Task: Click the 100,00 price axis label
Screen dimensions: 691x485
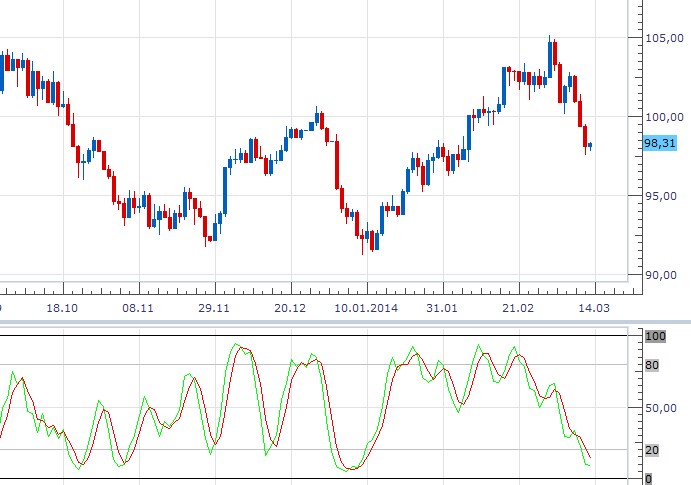Action: tap(665, 117)
